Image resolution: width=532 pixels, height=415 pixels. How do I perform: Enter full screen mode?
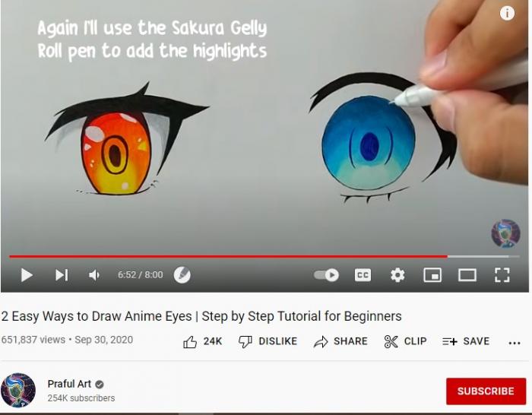502,275
